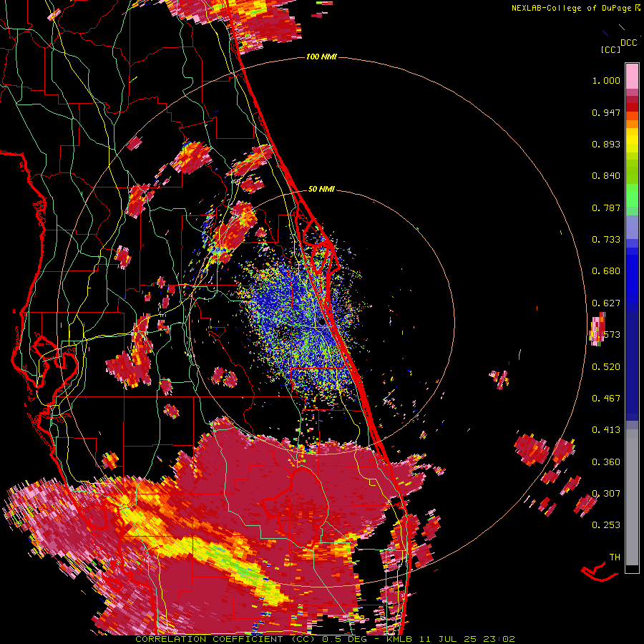
Task: Pick the 0.787 scale value
Action: click(x=606, y=208)
